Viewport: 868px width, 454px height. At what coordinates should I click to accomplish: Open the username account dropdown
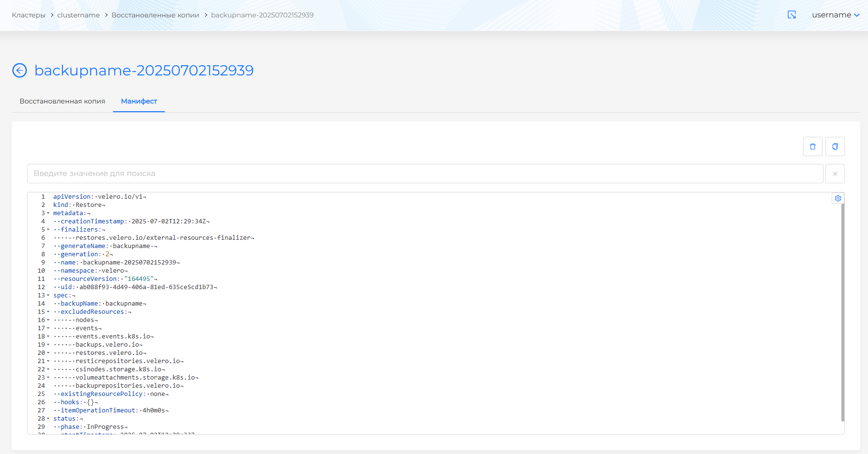pyautogui.click(x=837, y=15)
